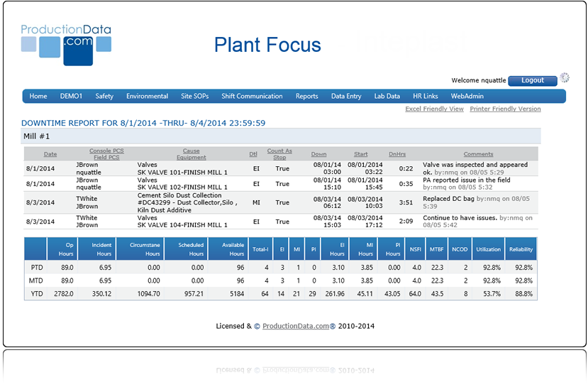
Task: Open Shift Communication menu
Action: pos(252,97)
